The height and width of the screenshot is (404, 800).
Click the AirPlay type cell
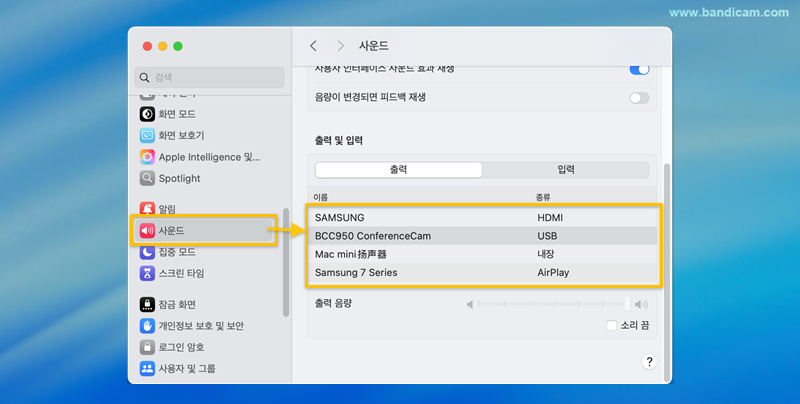553,272
